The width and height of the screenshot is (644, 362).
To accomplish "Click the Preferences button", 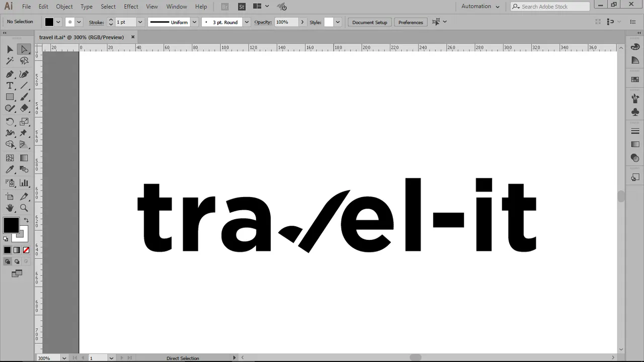I will pyautogui.click(x=411, y=22).
